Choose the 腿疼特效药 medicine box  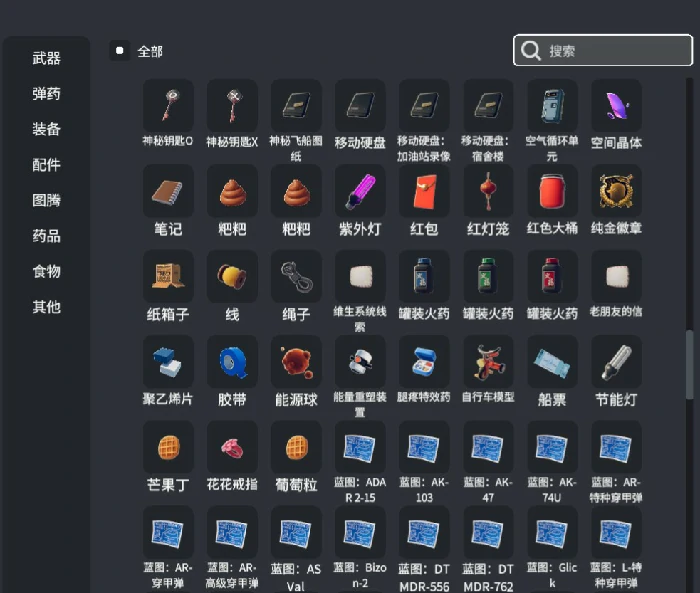pos(424,362)
